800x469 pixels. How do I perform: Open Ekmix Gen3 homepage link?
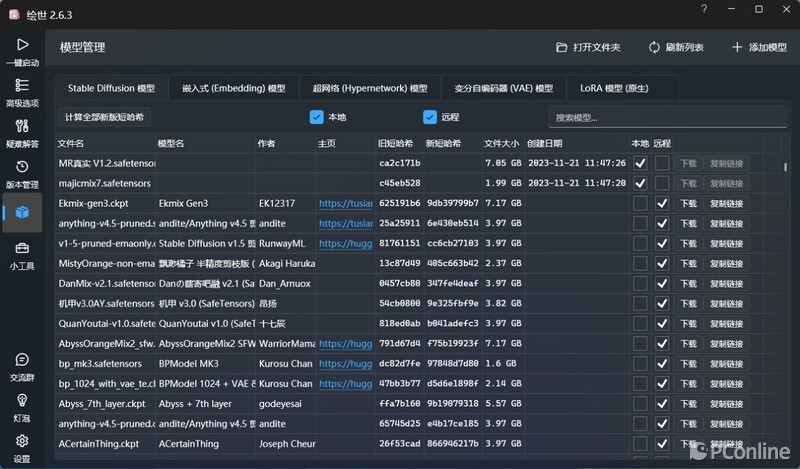click(x=345, y=204)
